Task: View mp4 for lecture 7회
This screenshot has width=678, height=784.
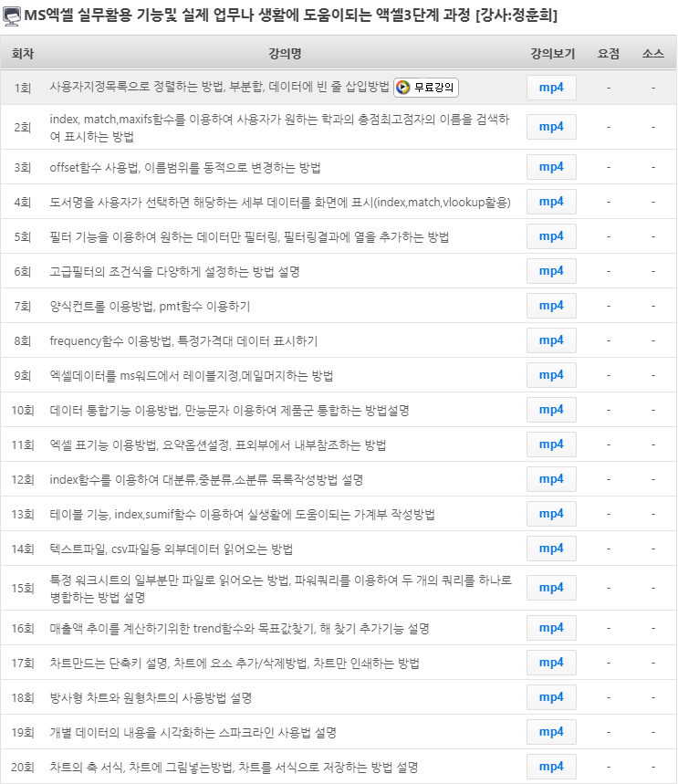Action: (551, 306)
